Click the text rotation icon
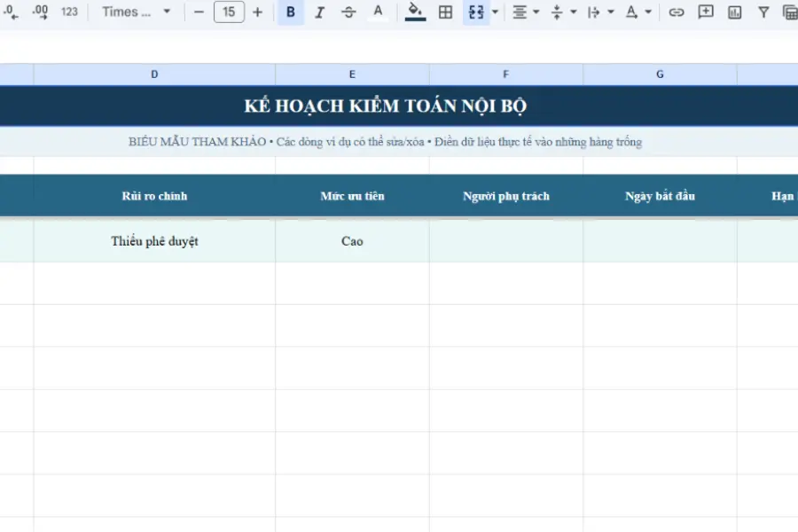798x532 pixels. click(631, 12)
